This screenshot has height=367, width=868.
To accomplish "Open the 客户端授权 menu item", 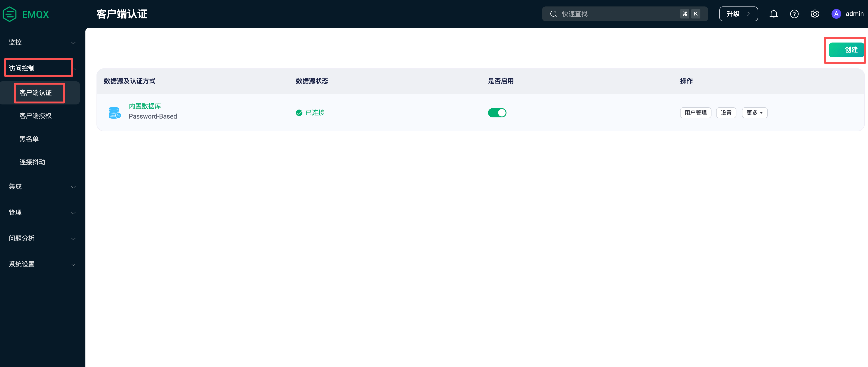I will point(35,116).
